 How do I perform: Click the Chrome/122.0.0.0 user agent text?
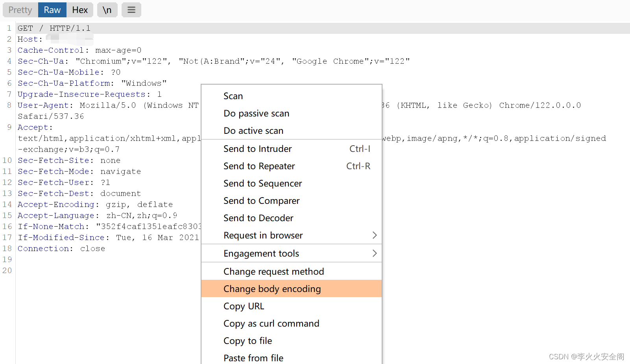(540, 105)
